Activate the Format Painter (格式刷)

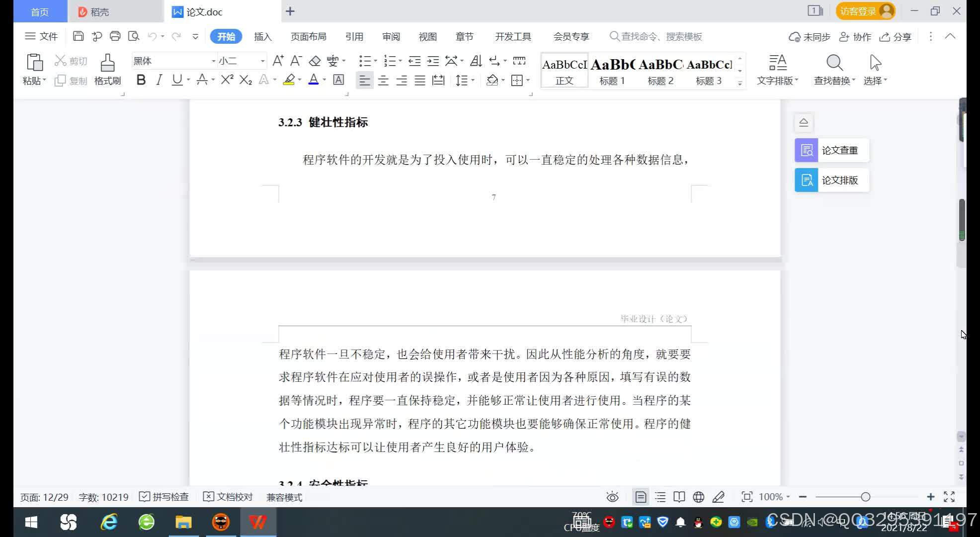tap(107, 70)
